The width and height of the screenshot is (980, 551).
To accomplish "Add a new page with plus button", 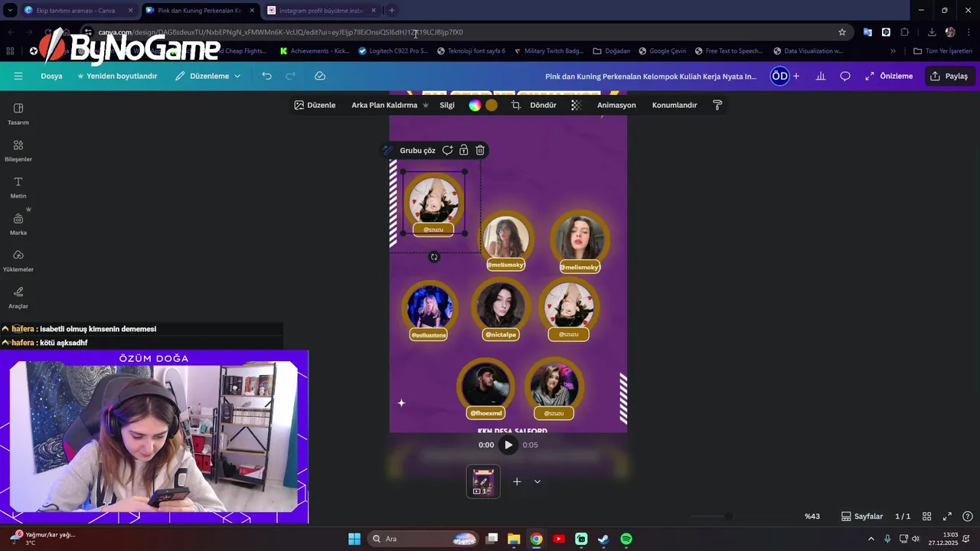I will (517, 481).
